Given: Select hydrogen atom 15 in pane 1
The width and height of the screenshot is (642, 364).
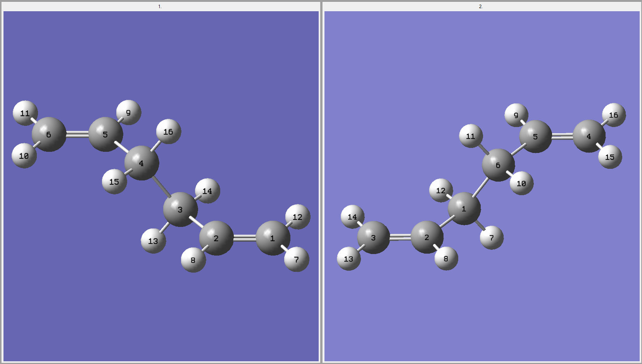Looking at the screenshot, I should click(x=114, y=182).
